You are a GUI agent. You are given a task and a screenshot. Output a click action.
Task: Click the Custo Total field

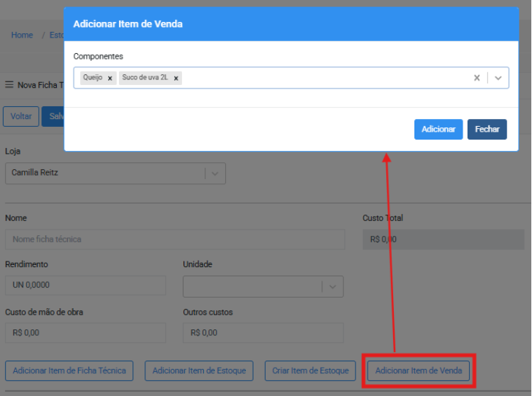click(x=443, y=239)
